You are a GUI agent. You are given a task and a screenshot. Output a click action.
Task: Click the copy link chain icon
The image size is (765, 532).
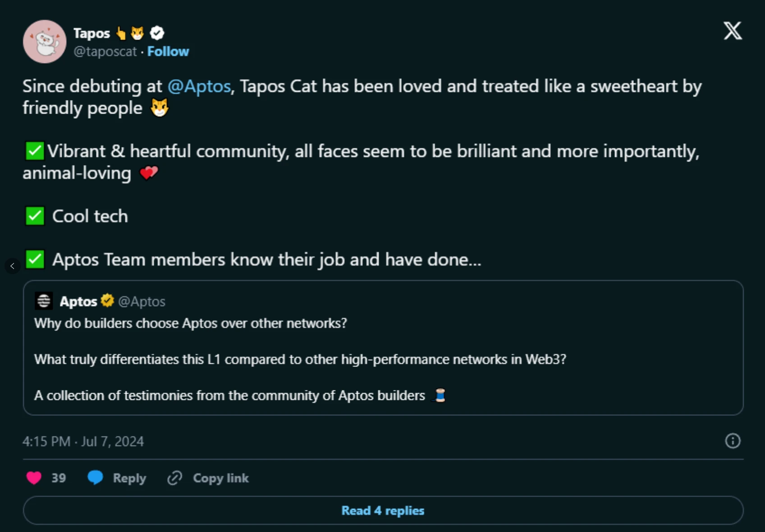point(175,478)
